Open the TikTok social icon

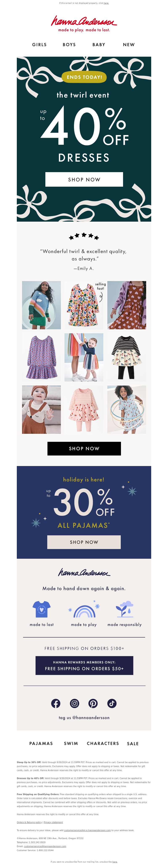[x=112, y=703]
